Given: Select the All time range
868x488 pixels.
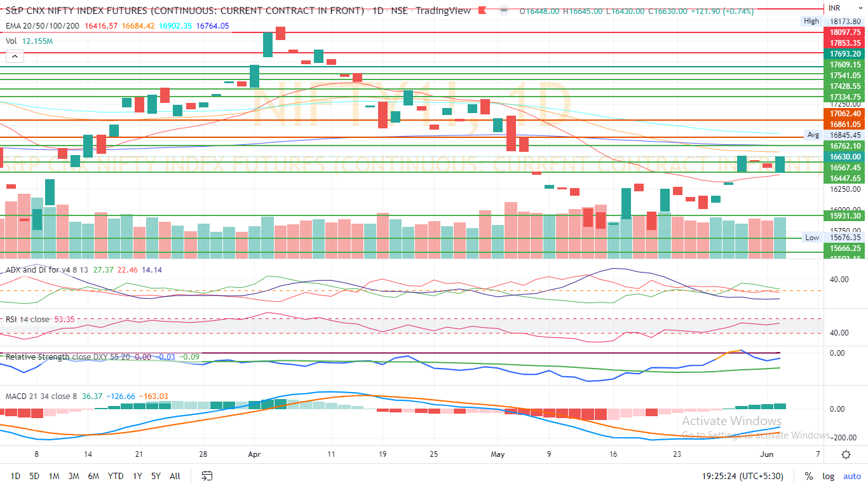Looking at the screenshot, I should click(x=175, y=476).
